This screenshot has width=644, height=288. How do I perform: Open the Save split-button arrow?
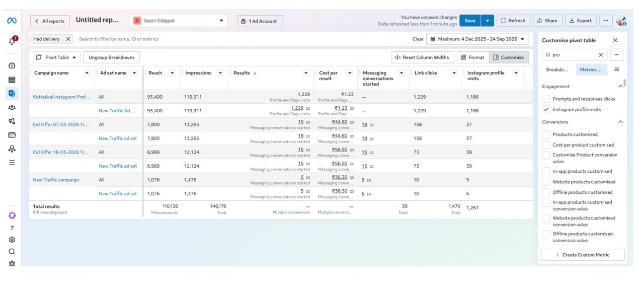tap(487, 21)
